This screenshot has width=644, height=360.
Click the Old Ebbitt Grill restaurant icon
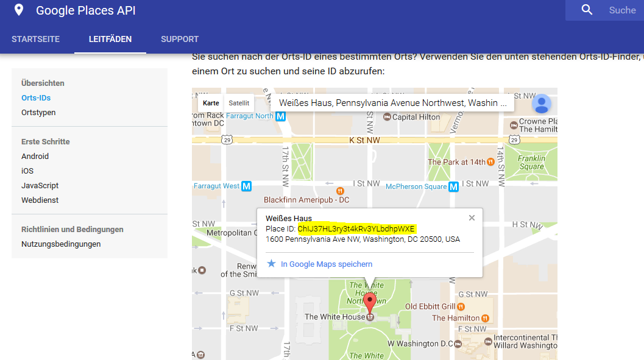click(x=461, y=306)
